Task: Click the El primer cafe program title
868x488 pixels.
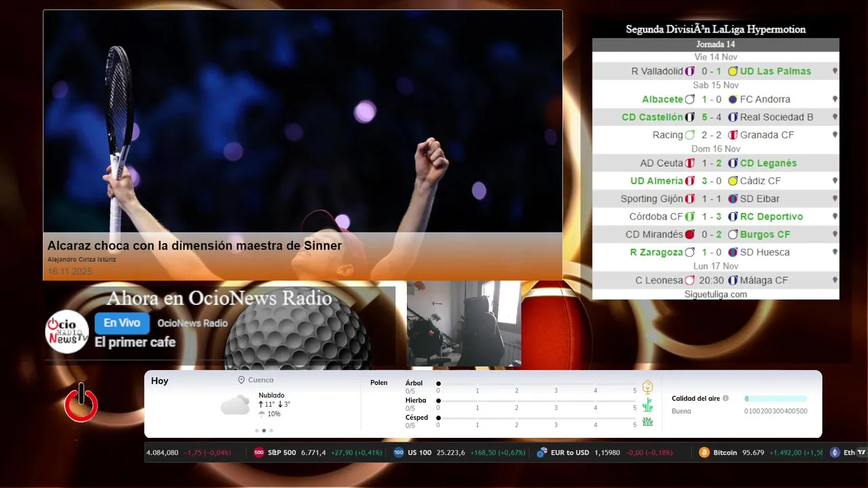Action: pyautogui.click(x=135, y=342)
